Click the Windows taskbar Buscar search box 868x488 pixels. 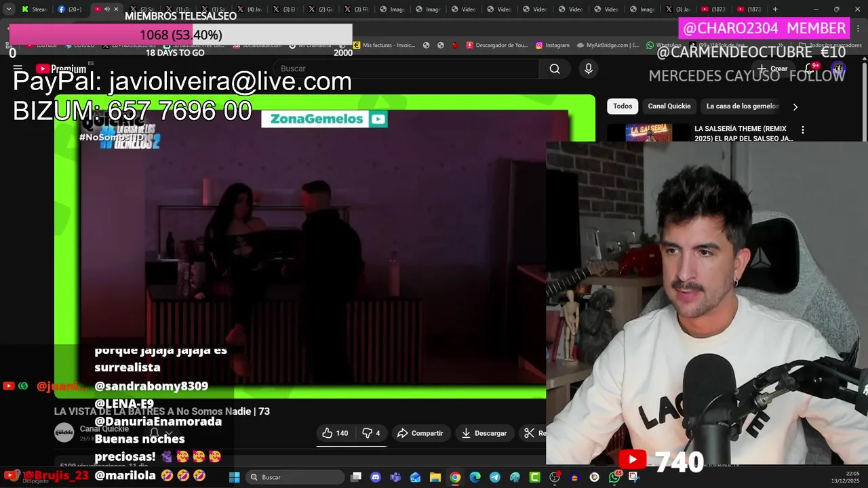click(295, 477)
